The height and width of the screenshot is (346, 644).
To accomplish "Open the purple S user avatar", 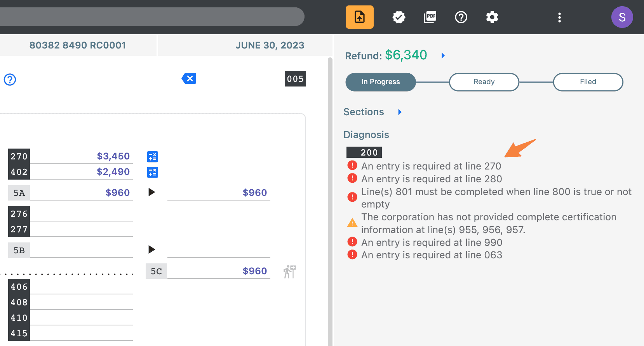I will coord(622,17).
